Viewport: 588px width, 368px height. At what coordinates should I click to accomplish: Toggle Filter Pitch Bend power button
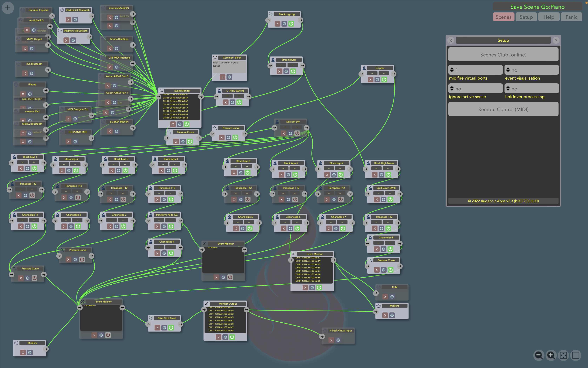[171, 328]
